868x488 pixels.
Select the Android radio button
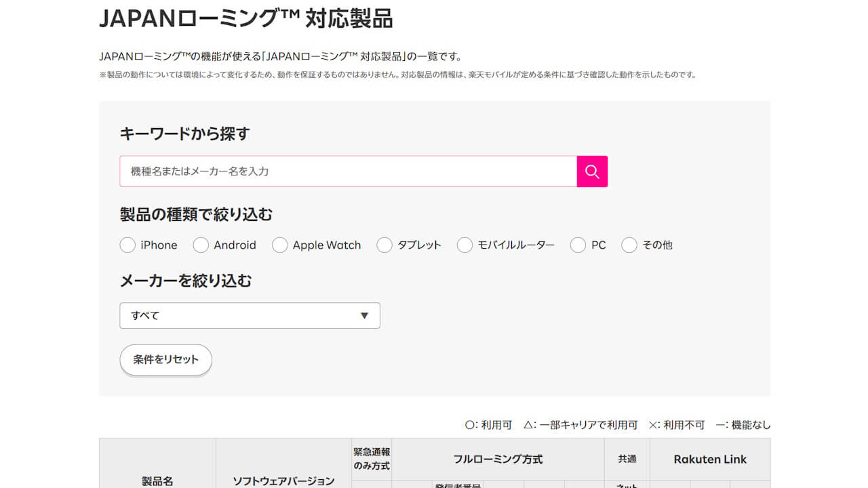click(201, 245)
